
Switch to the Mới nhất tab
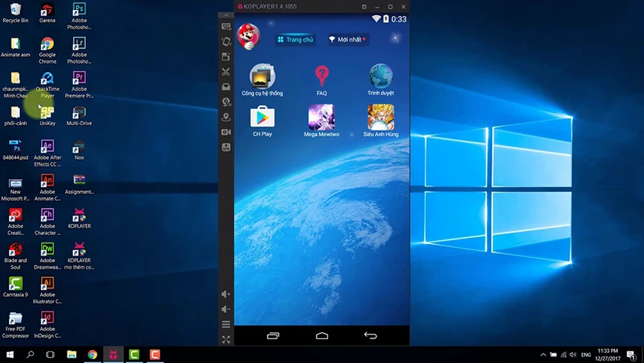point(348,39)
